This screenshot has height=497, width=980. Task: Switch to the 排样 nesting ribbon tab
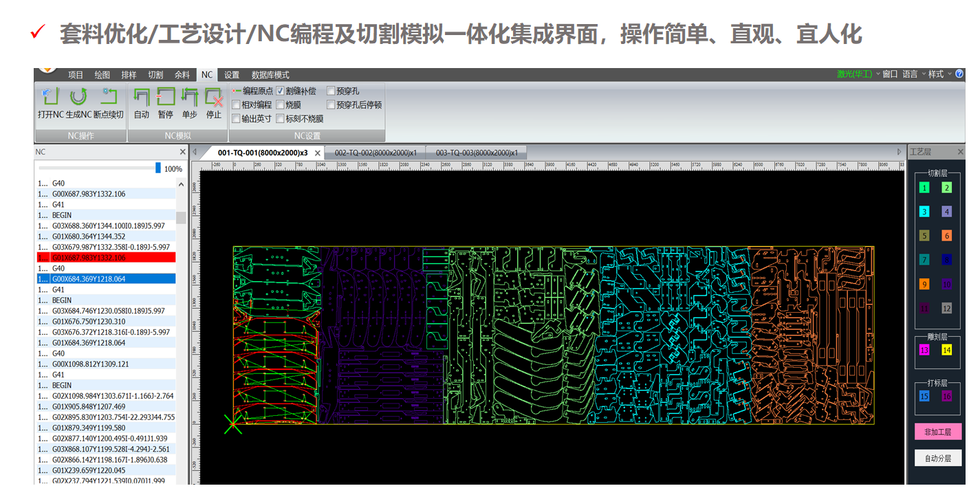pos(129,75)
